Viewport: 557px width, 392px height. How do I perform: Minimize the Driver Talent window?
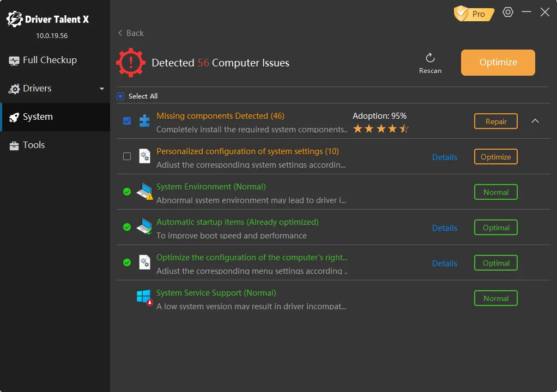(x=526, y=12)
